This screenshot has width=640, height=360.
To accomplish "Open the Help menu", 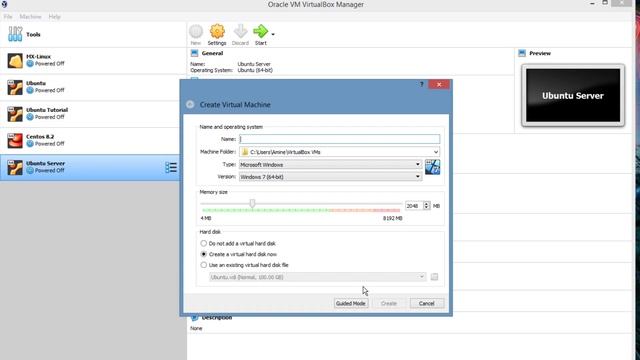I will pos(54,17).
